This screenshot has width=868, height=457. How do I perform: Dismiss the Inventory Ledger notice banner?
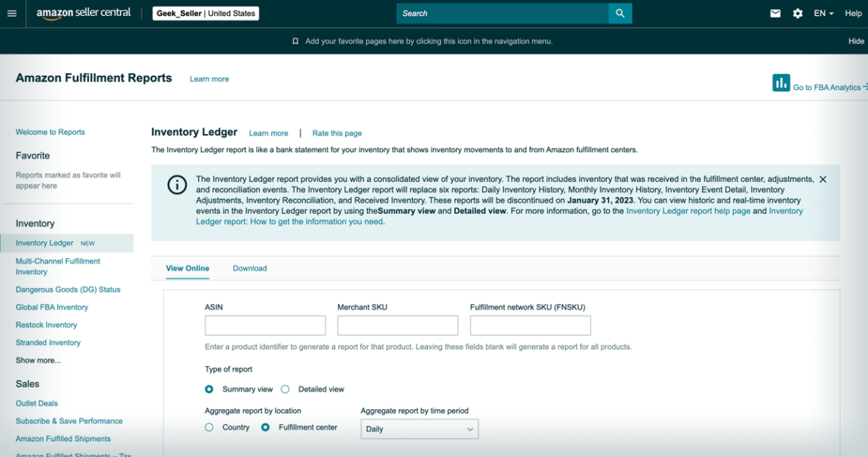coord(822,179)
